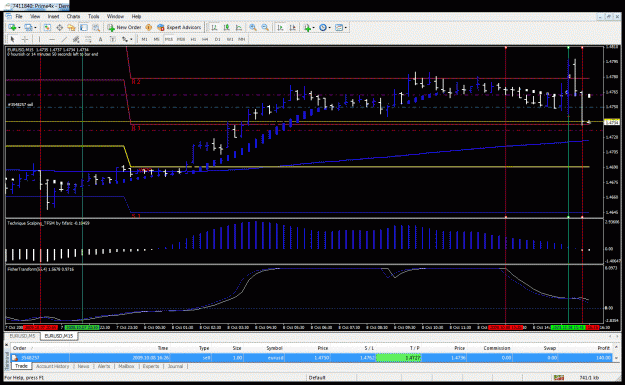
Task: Switch chart to candlesticks style
Action: pyautogui.click(x=226, y=28)
